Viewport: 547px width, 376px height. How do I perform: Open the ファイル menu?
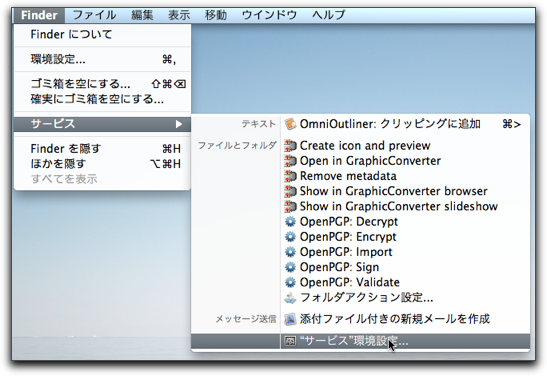(x=94, y=15)
